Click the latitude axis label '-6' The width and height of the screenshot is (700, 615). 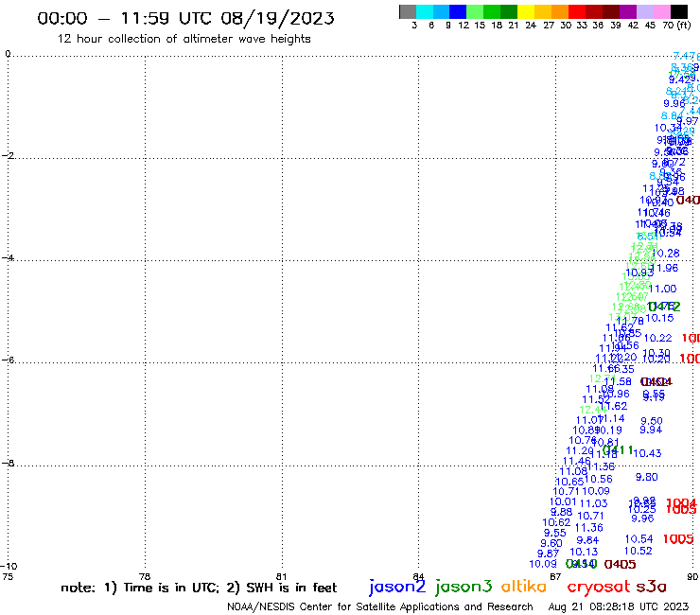[8, 360]
